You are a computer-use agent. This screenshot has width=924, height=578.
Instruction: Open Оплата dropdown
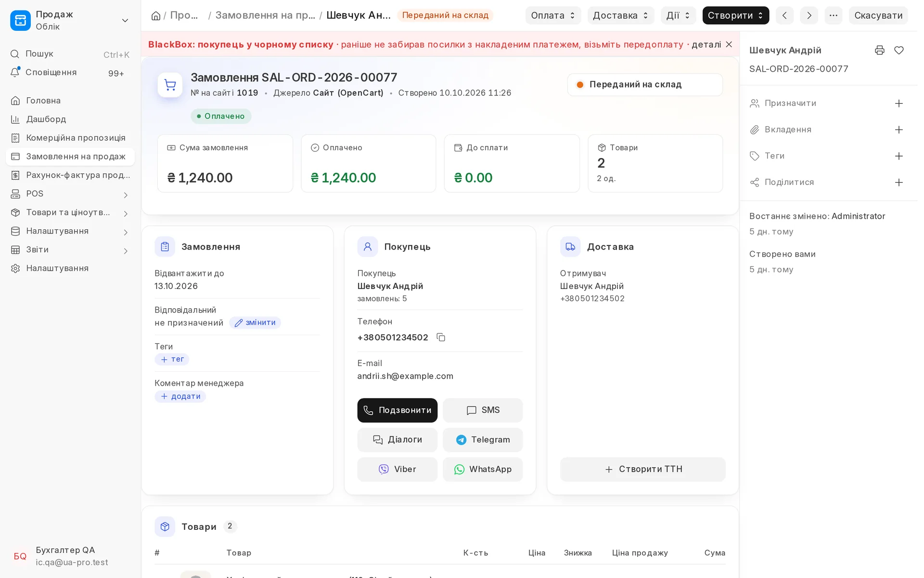[x=553, y=15]
